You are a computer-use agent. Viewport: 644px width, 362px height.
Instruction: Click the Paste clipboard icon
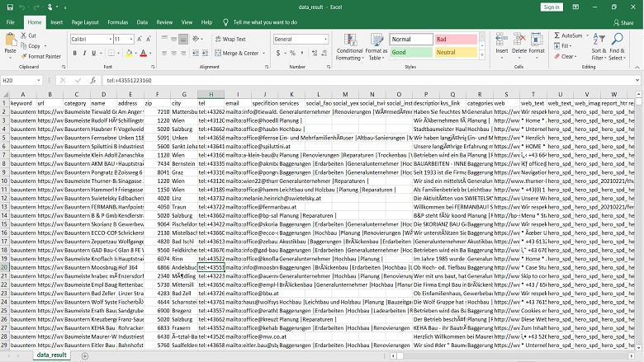[x=10, y=40]
